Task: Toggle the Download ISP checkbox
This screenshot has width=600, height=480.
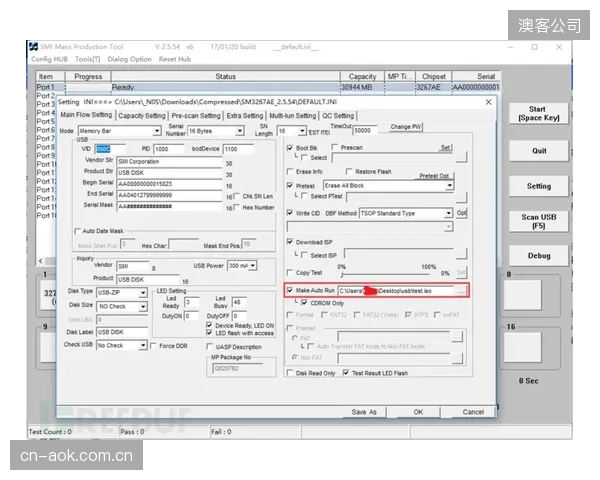Action: point(290,242)
